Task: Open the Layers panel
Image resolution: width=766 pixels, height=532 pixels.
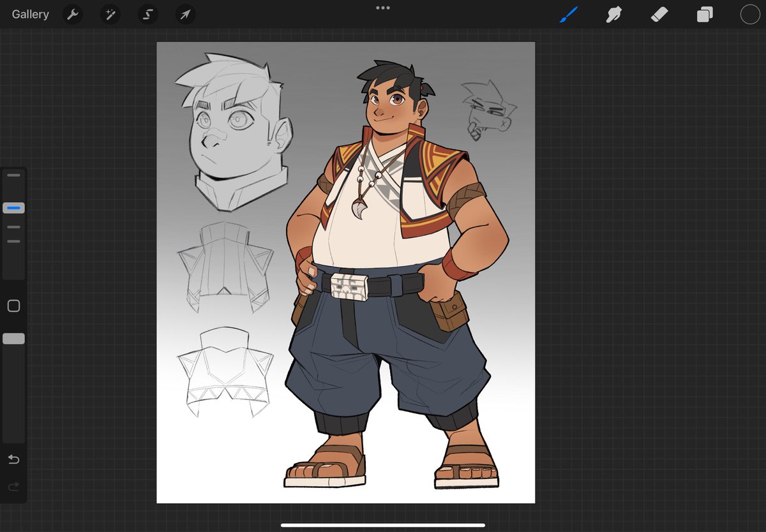Action: pos(704,14)
